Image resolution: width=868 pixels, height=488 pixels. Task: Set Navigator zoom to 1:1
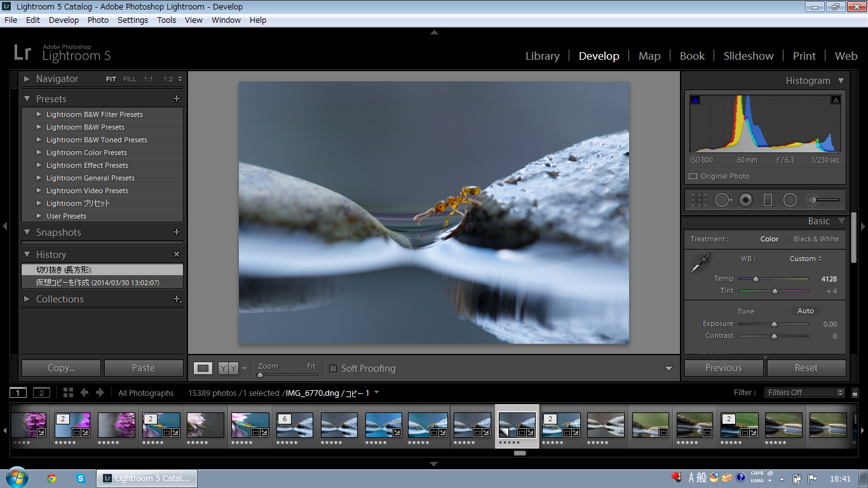148,79
